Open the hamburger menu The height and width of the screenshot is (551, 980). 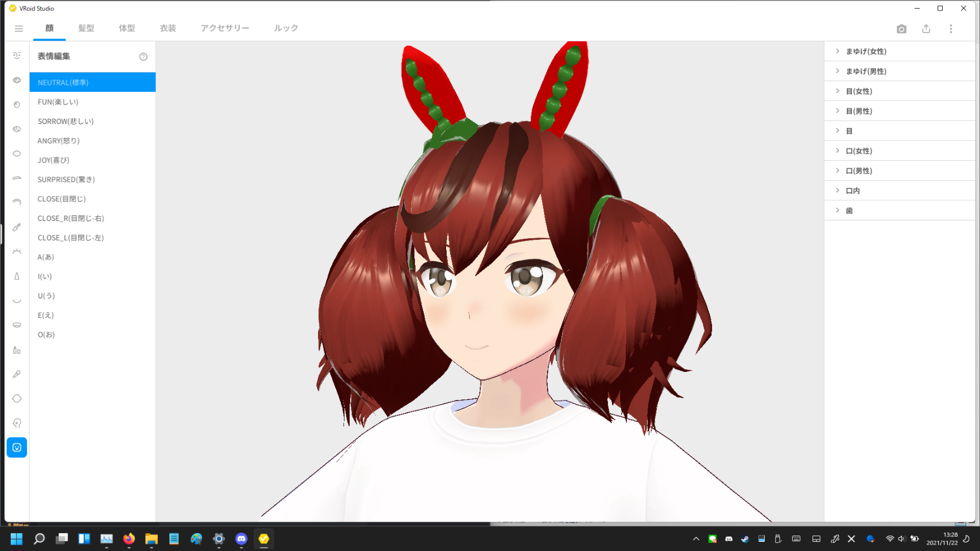(19, 29)
